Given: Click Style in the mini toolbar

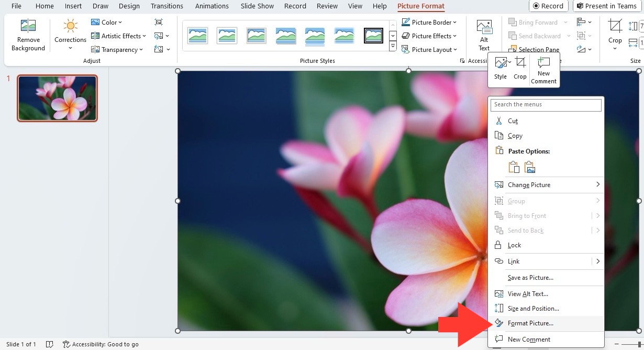Looking at the screenshot, I should tap(501, 69).
